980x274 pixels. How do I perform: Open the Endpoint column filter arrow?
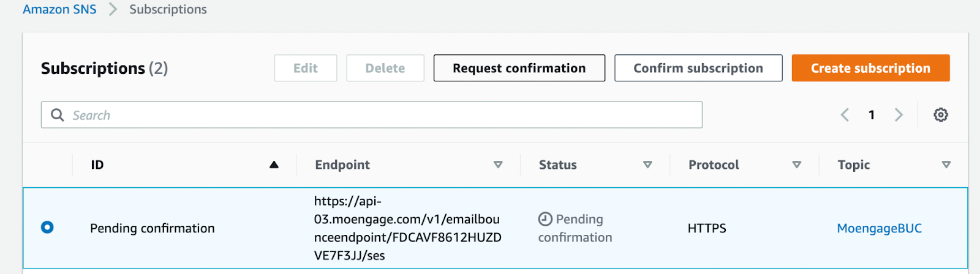pyautogui.click(x=498, y=165)
